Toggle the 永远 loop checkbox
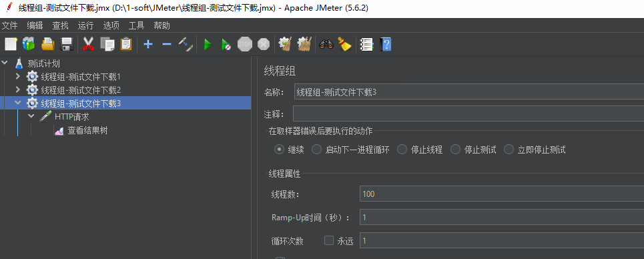The image size is (644, 259). click(x=329, y=240)
